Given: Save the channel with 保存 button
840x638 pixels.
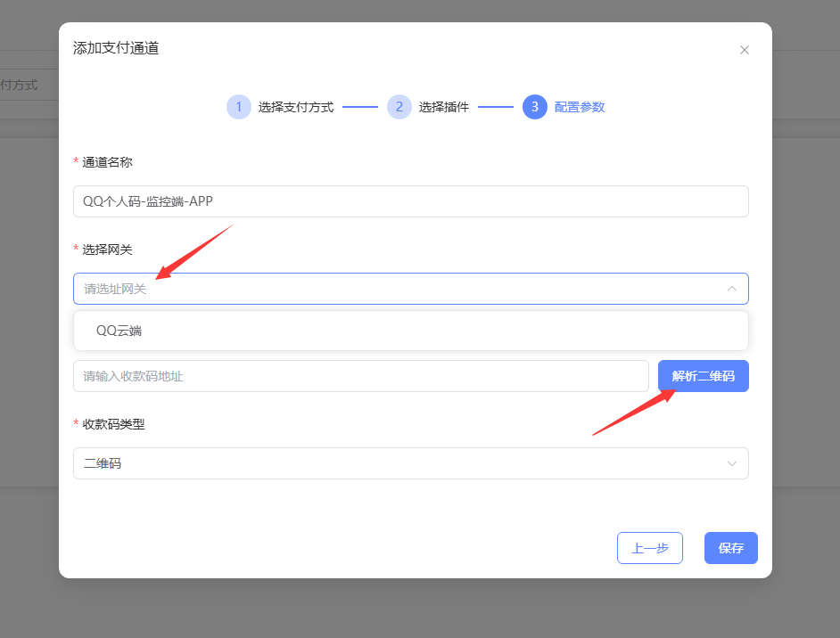Looking at the screenshot, I should point(730,548).
